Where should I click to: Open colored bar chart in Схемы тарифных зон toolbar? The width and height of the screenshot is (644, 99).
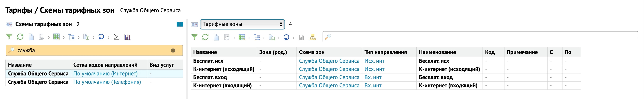point(127,37)
